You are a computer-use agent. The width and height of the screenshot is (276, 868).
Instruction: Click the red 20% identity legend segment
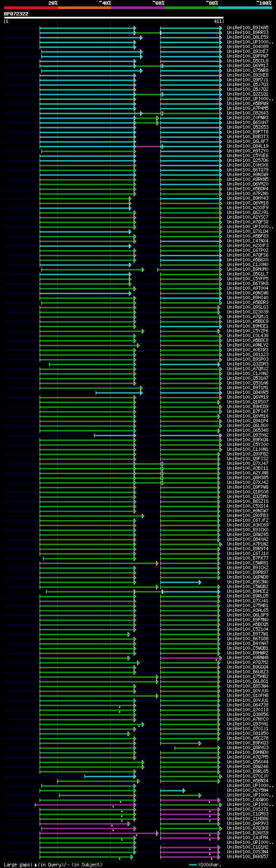point(31,8)
